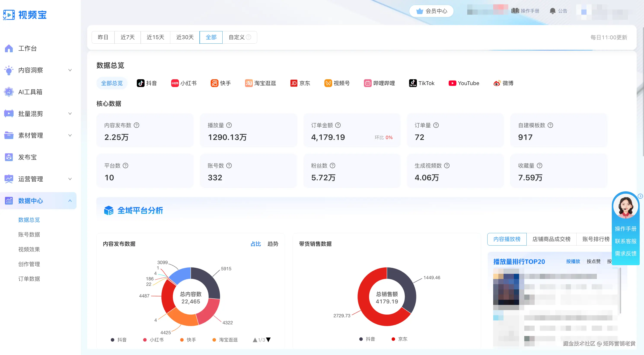Toggle 京东 legend in sales chart

pos(400,339)
